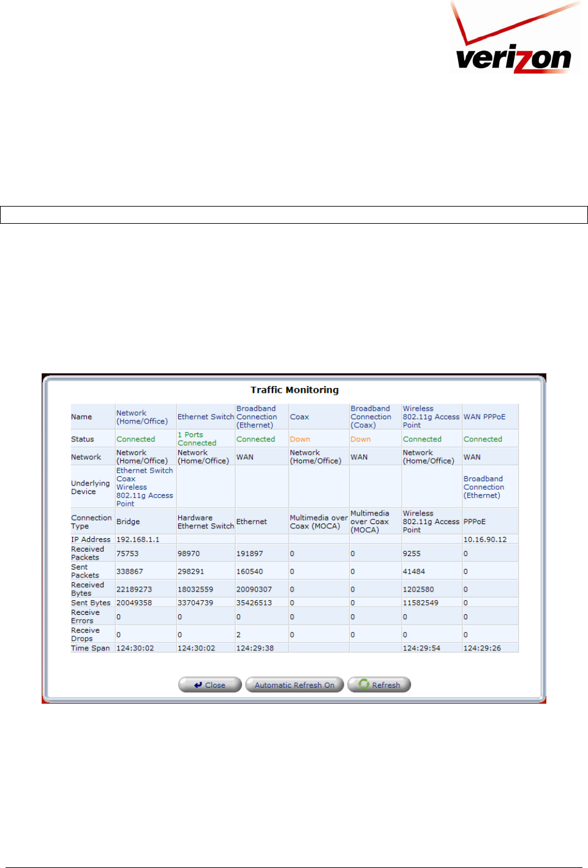Open Ethernet Switch under Underlying Device
The image size is (588, 868).
(x=145, y=471)
